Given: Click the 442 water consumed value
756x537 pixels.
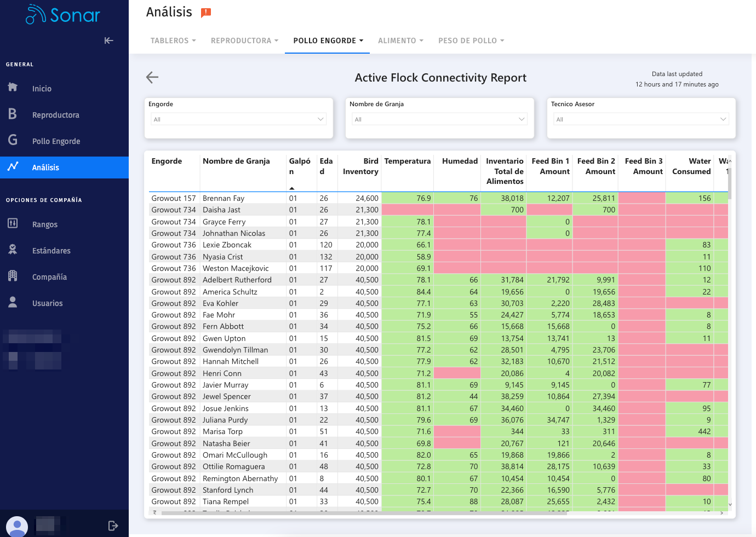Looking at the screenshot, I should [704, 431].
